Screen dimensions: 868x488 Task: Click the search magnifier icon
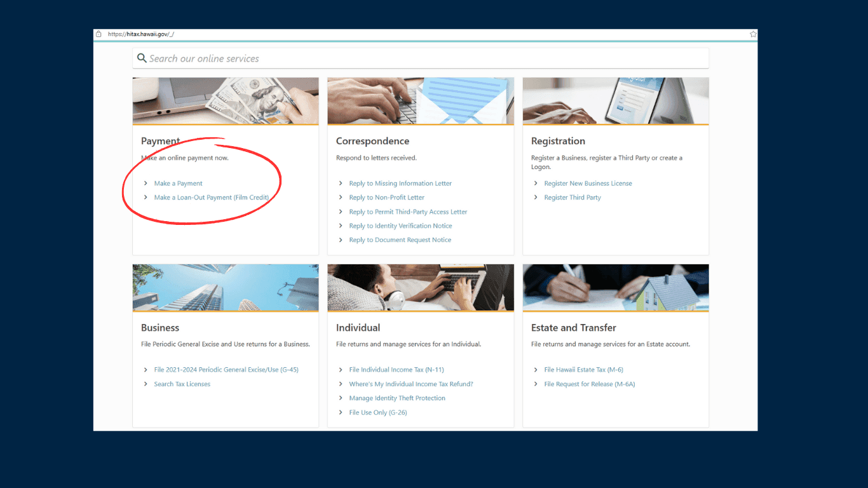[142, 58]
